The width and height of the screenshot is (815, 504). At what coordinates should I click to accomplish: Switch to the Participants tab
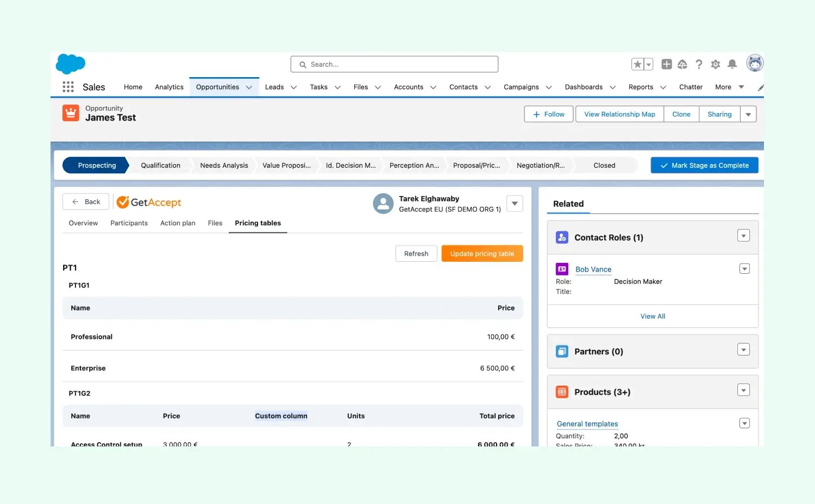tap(129, 223)
